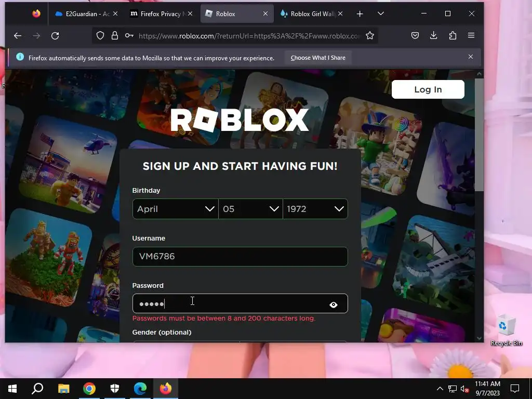Click the info icon in notification bar

tap(20, 57)
